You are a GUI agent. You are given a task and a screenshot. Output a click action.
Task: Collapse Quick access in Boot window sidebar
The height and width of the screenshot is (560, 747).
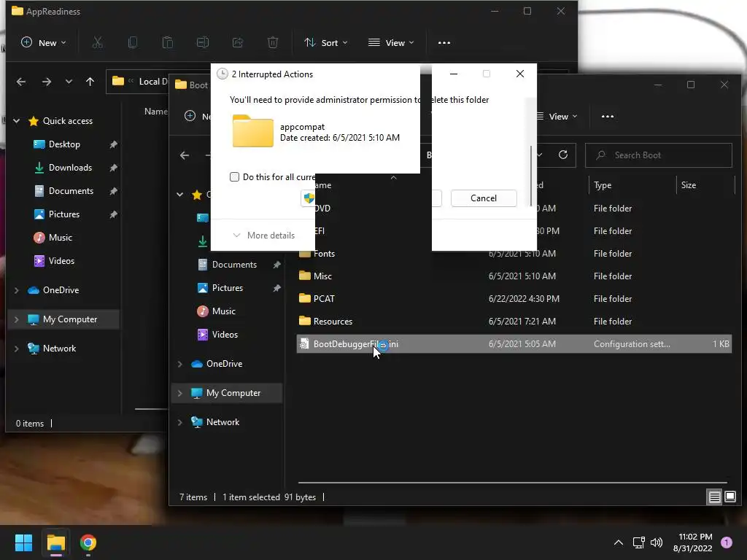click(180, 194)
